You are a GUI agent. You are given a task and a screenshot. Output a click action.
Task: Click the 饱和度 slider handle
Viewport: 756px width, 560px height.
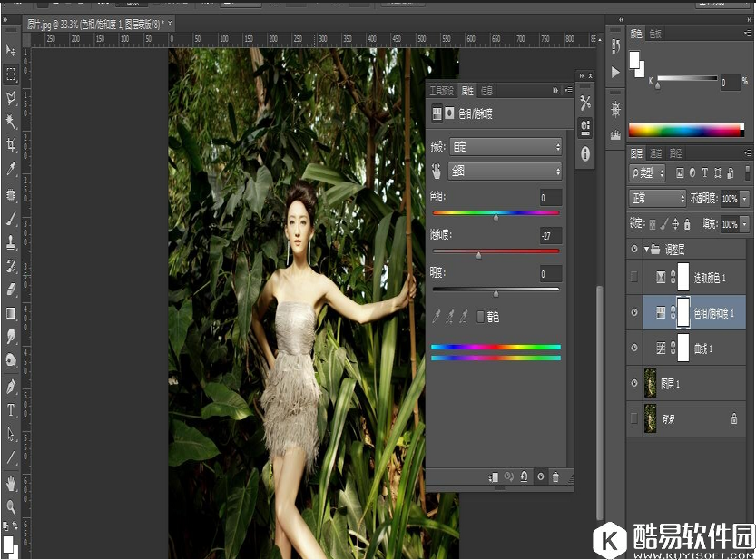click(479, 254)
